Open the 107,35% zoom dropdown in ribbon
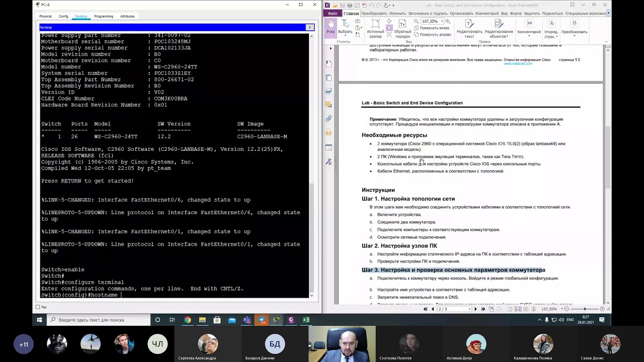 coord(442,22)
